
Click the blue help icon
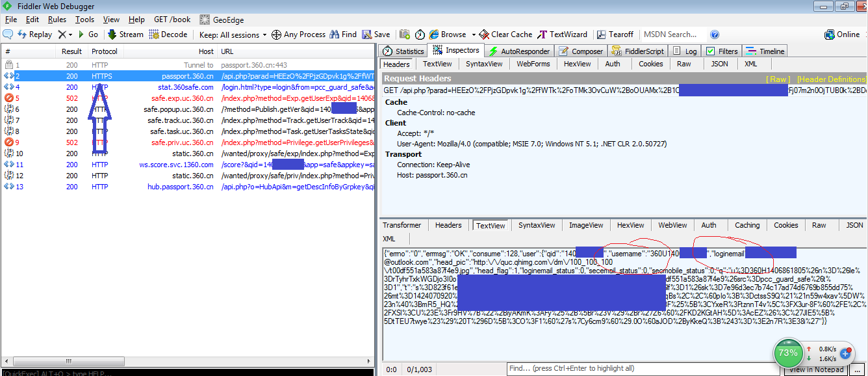point(715,34)
